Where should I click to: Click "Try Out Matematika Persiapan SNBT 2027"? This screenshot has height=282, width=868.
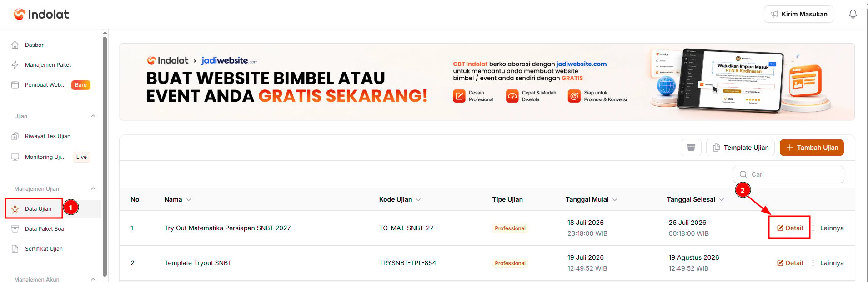(x=227, y=228)
